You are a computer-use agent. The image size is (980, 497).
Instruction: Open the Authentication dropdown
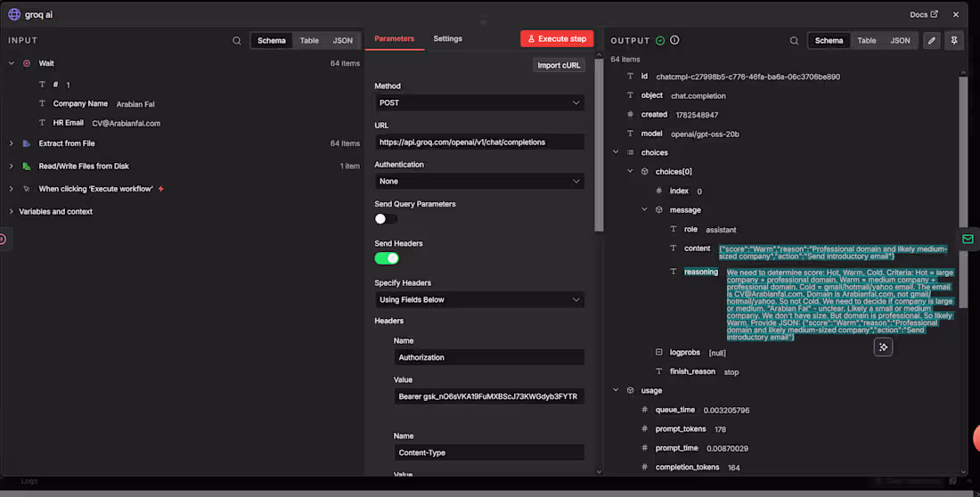pos(479,182)
